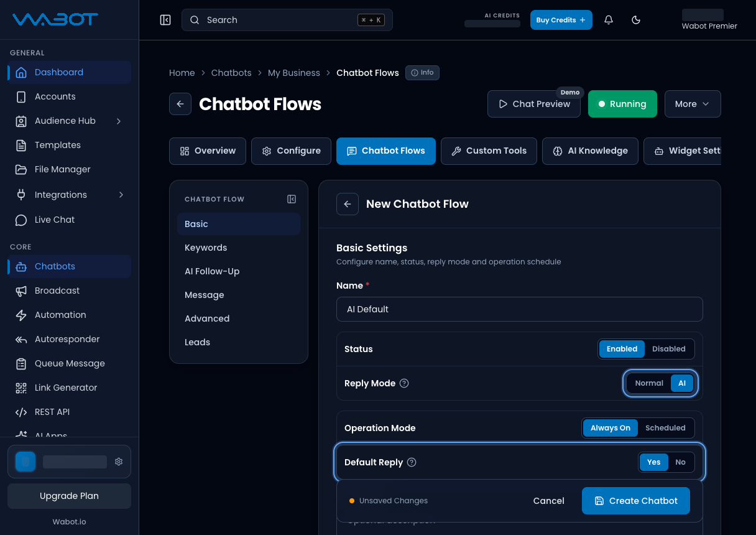
Task: Set Status to Disabled
Action: click(669, 349)
